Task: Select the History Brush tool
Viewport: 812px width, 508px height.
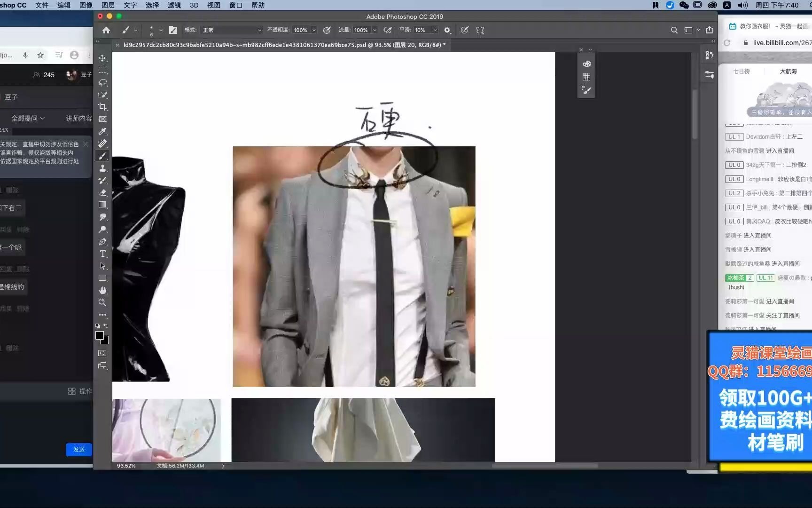Action: coord(102,180)
